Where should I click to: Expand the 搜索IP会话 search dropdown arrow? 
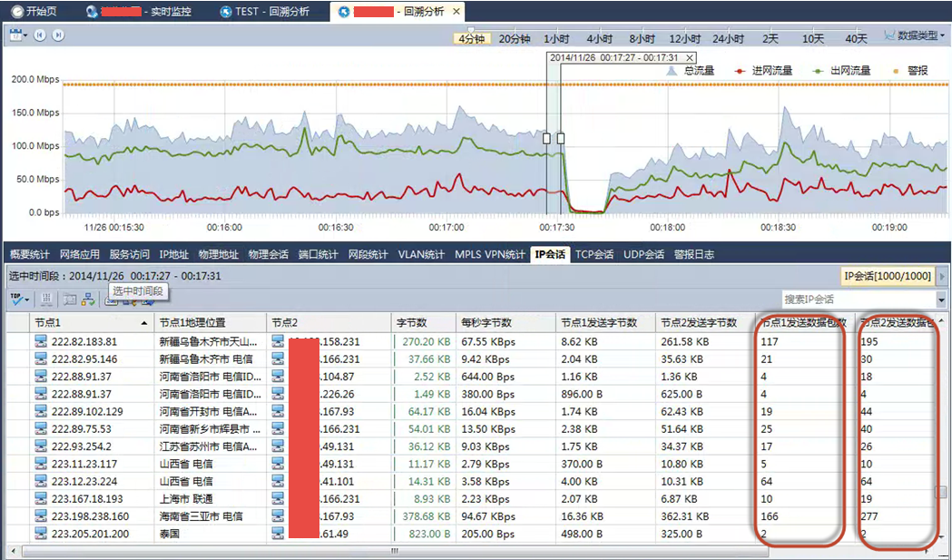point(940,300)
